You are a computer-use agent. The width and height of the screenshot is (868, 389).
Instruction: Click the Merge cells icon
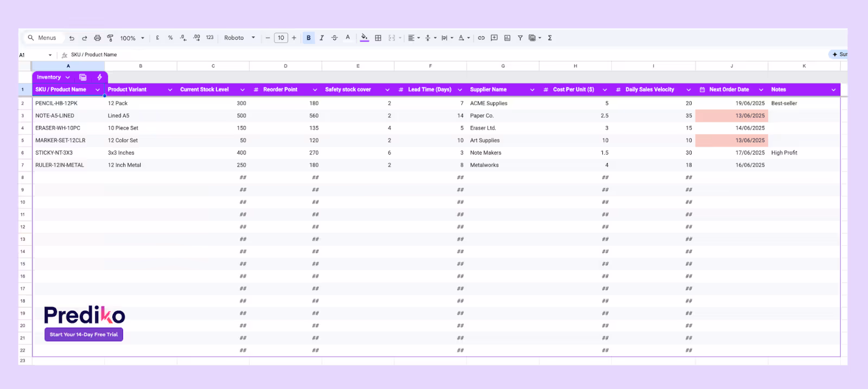click(392, 38)
